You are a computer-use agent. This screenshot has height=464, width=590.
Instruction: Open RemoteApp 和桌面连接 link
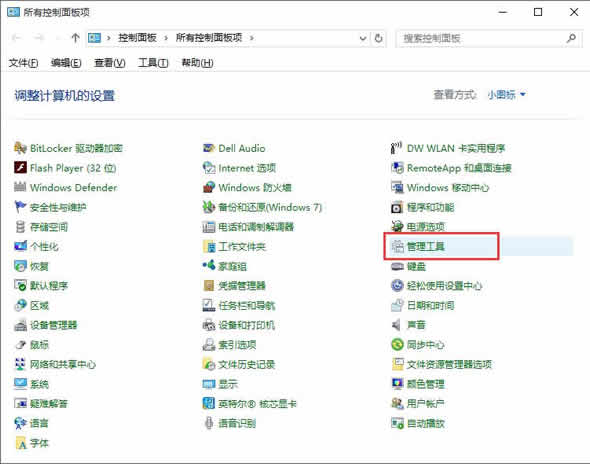tap(459, 168)
